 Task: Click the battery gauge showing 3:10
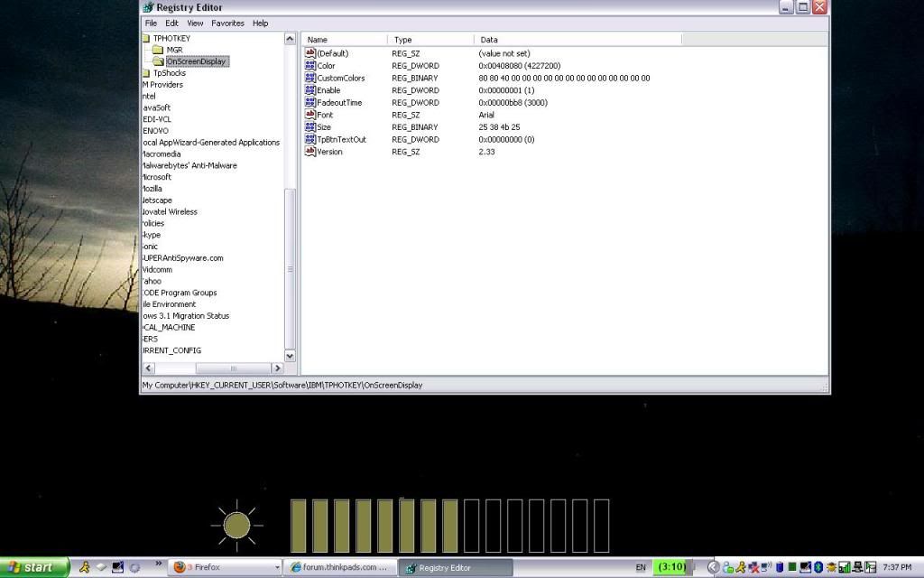point(672,567)
